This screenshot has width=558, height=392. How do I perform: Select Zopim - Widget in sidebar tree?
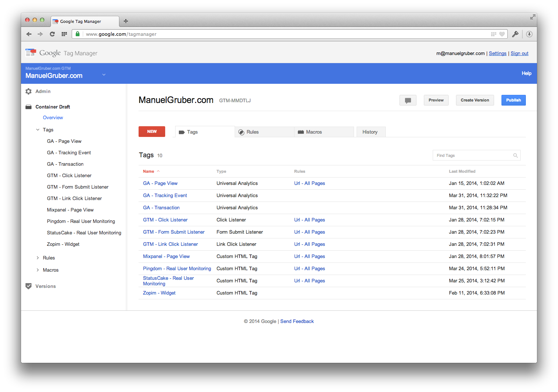point(63,244)
